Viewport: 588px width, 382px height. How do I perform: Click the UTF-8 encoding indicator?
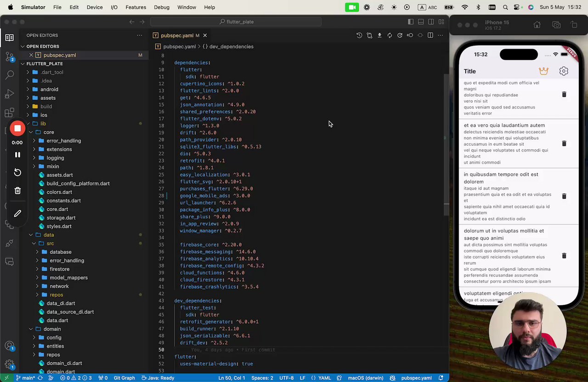pos(286,378)
